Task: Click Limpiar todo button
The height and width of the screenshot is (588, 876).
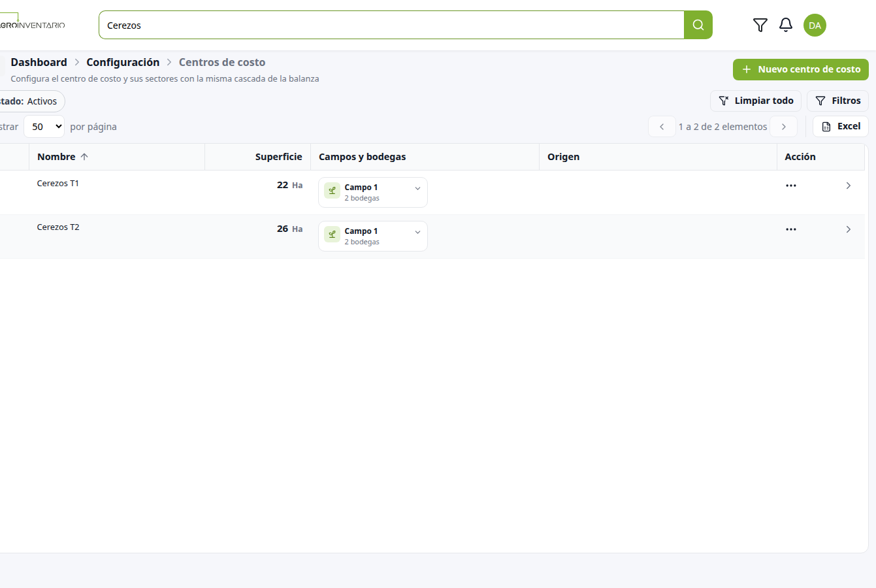Action: tap(756, 101)
